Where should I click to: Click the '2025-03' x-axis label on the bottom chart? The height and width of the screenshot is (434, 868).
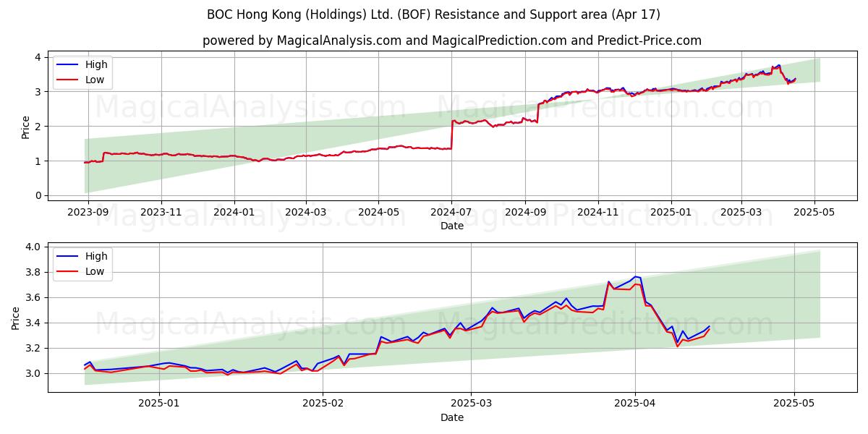[471, 405]
